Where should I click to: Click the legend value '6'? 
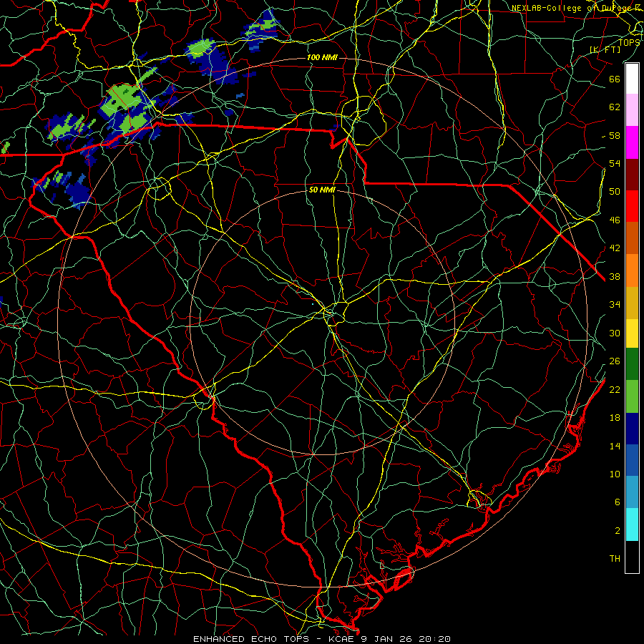(x=618, y=502)
